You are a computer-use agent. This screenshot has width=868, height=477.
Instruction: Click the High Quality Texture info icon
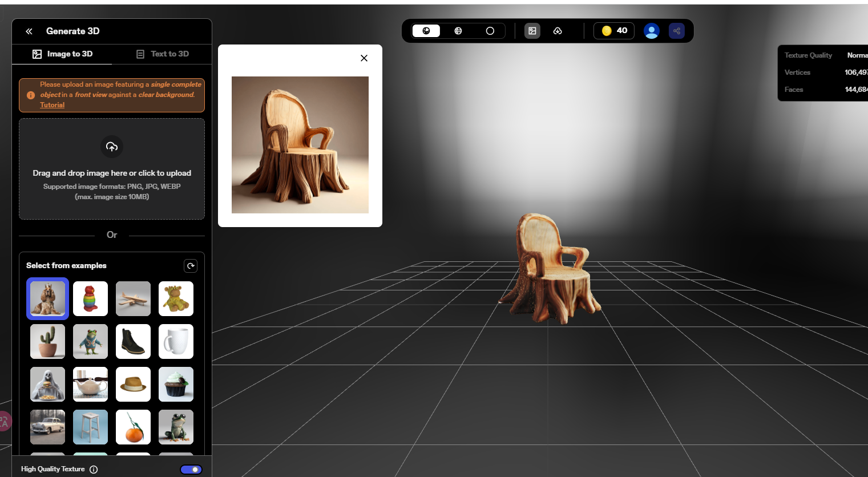(93, 469)
